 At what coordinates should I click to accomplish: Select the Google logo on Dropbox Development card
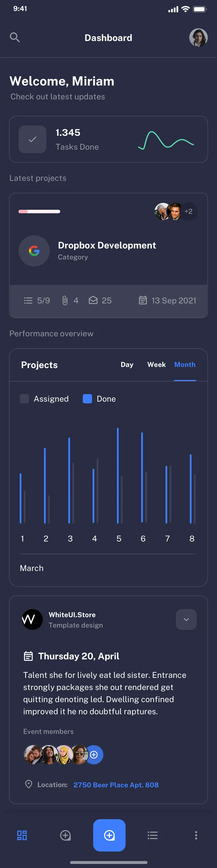pos(34,251)
